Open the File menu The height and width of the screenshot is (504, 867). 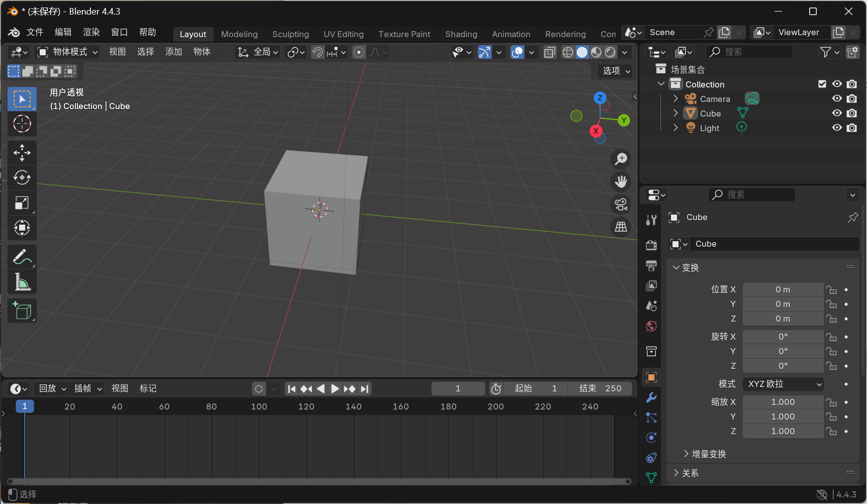click(x=35, y=32)
